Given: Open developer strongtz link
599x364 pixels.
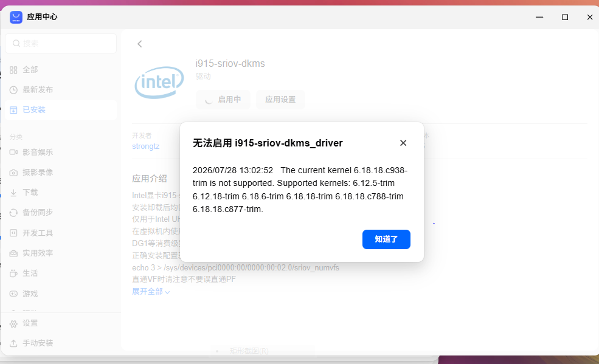Looking at the screenshot, I should (145, 146).
